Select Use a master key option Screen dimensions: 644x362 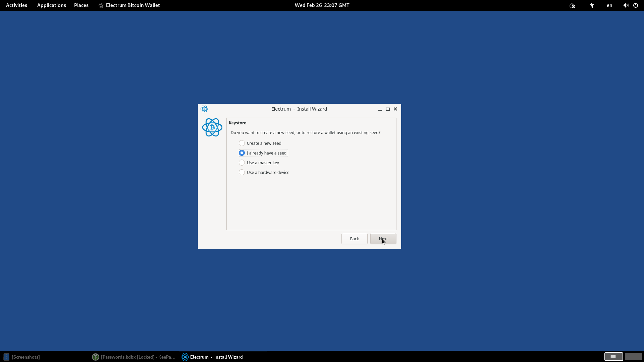[242, 163]
